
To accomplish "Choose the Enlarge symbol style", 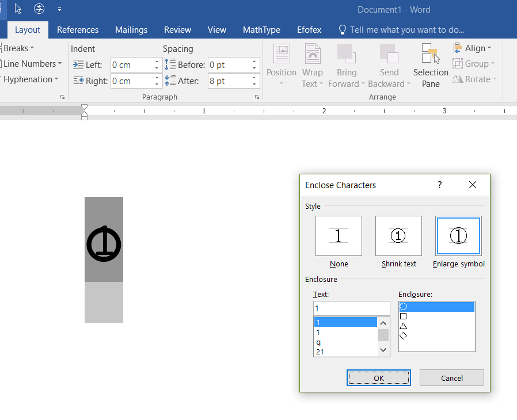I will click(458, 236).
